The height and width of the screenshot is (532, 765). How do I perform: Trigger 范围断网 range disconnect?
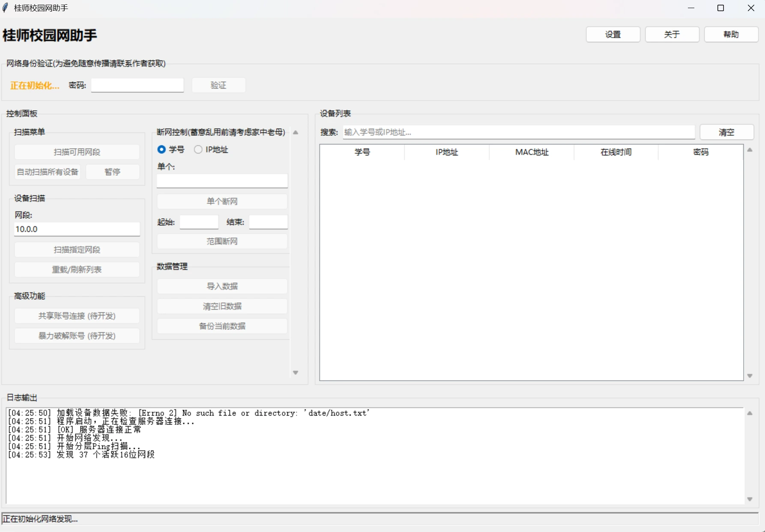click(221, 241)
